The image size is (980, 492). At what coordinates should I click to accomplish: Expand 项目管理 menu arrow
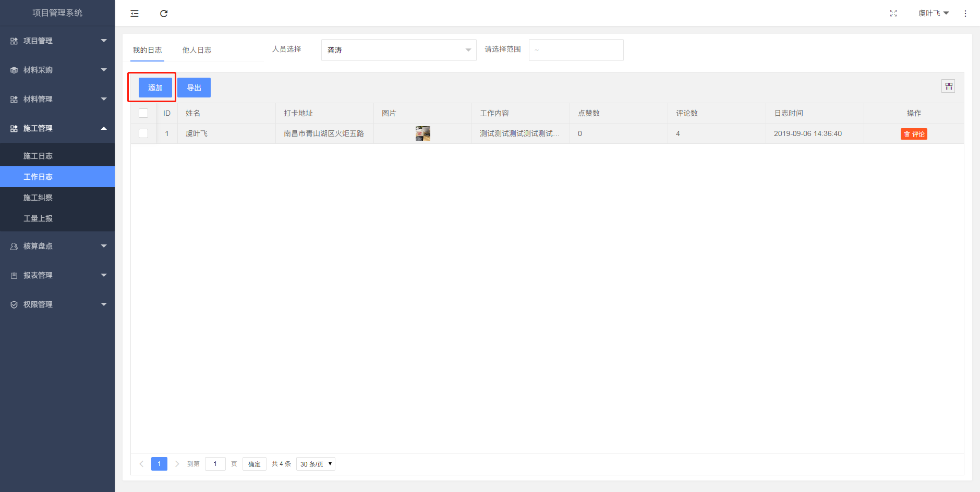(104, 41)
